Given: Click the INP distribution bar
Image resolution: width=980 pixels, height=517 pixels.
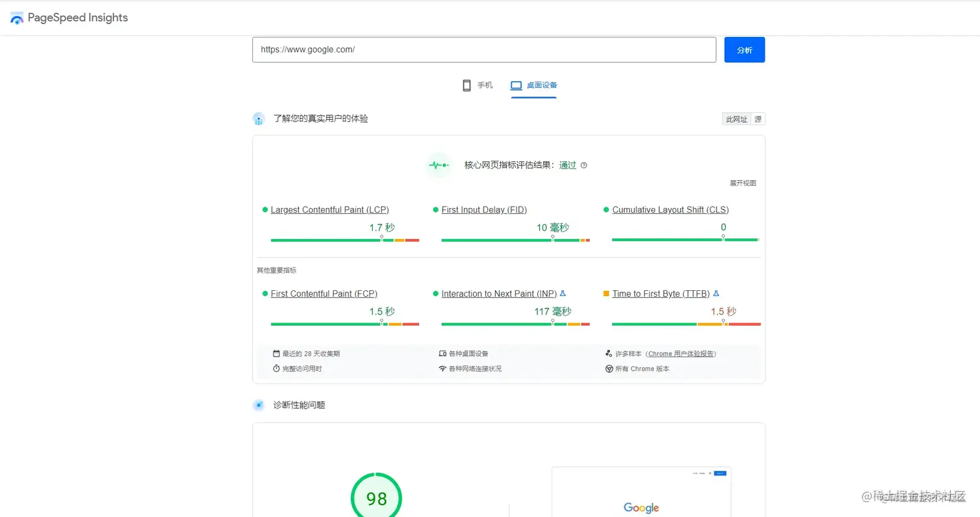Looking at the screenshot, I should tap(515, 324).
